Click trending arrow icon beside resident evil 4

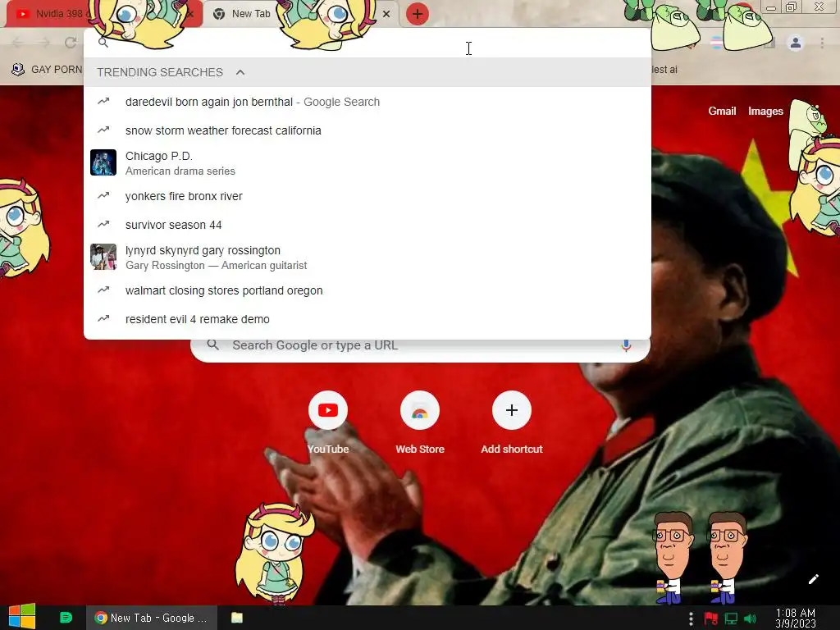point(103,318)
